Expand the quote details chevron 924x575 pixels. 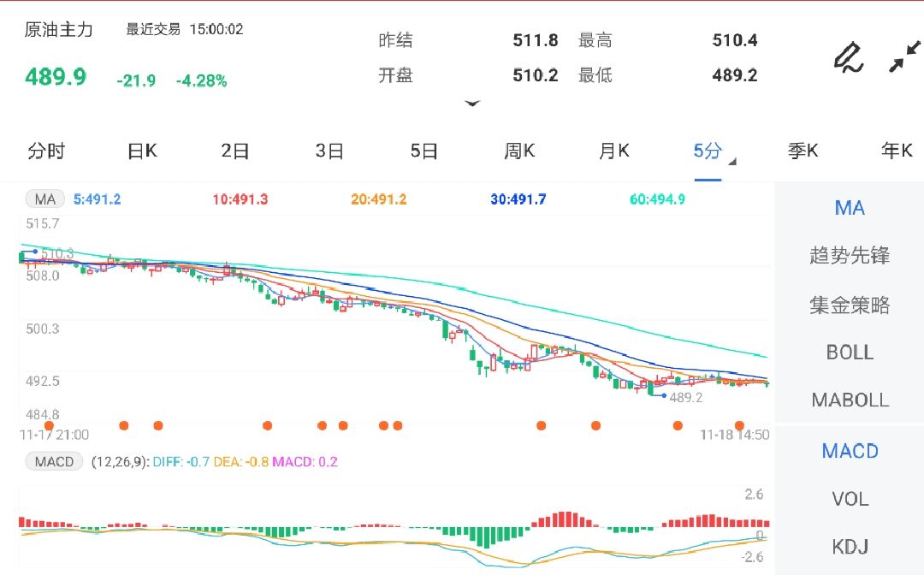pos(472,104)
